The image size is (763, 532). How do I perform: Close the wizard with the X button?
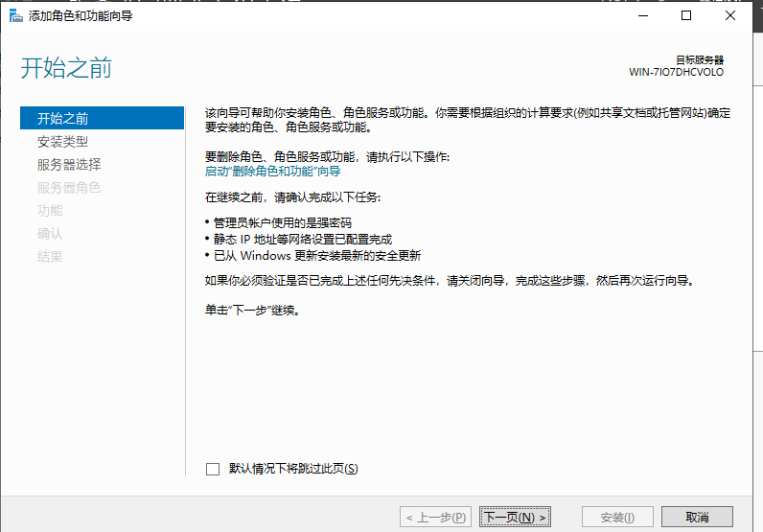(731, 15)
